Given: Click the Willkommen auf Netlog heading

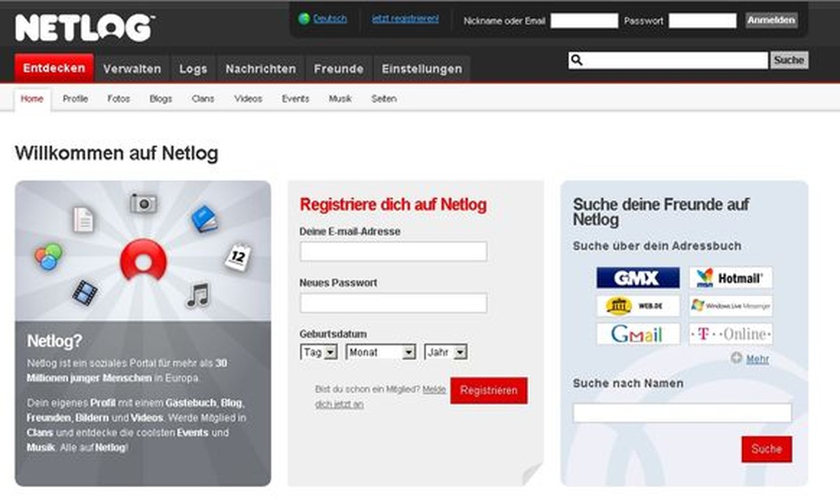Looking at the screenshot, I should (116, 153).
